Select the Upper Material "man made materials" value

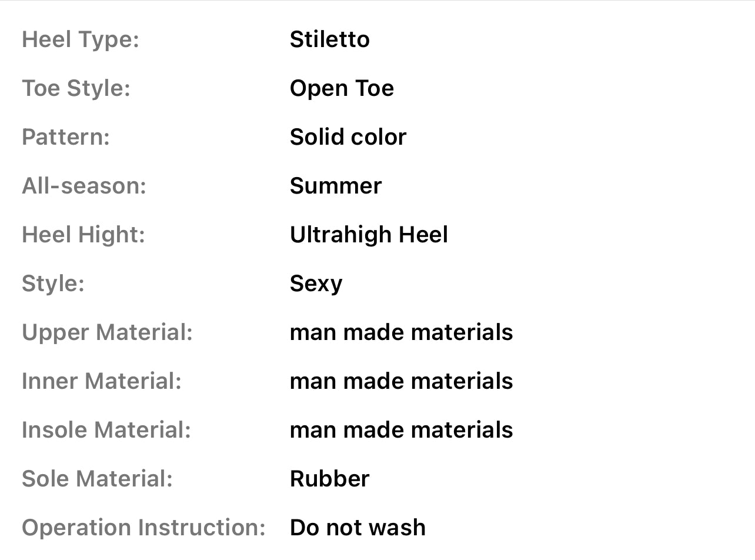click(401, 333)
